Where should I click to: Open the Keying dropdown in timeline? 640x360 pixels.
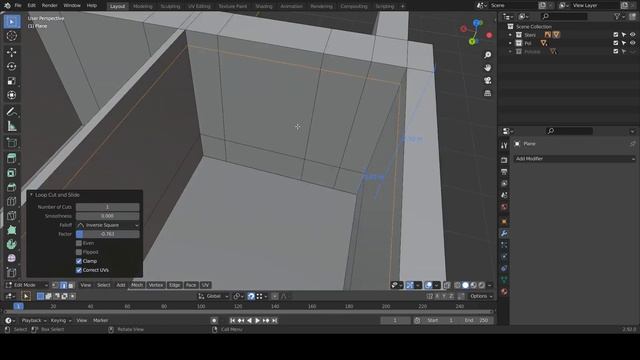pos(60,320)
